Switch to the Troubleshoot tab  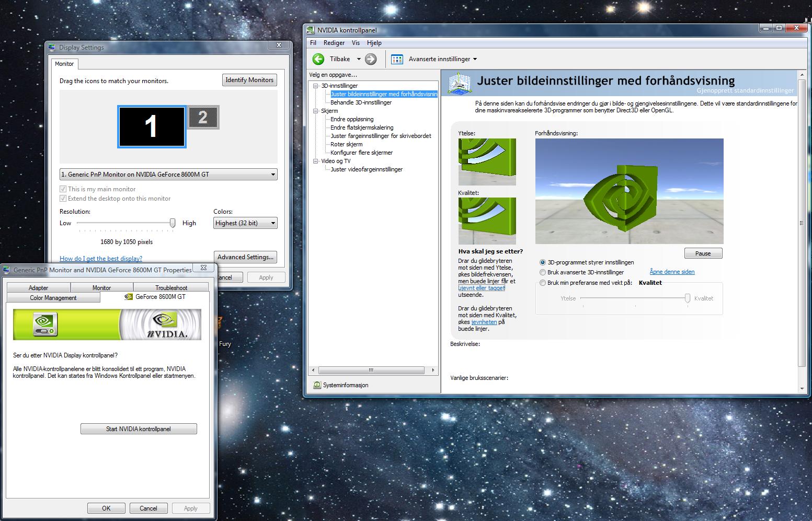[171, 287]
